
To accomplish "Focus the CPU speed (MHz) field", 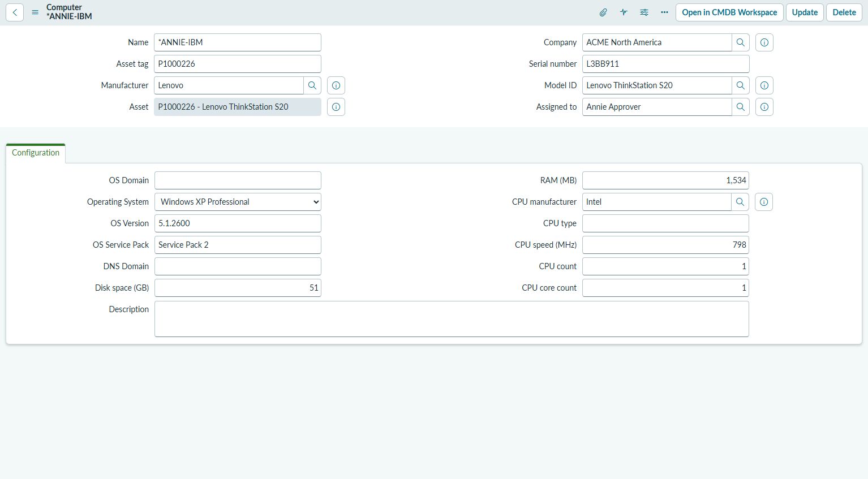I will [665, 245].
